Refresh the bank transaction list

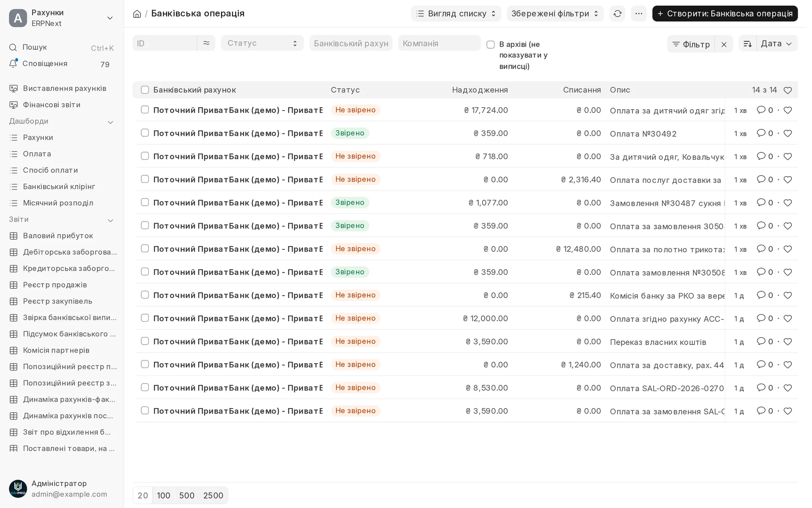coord(617,14)
